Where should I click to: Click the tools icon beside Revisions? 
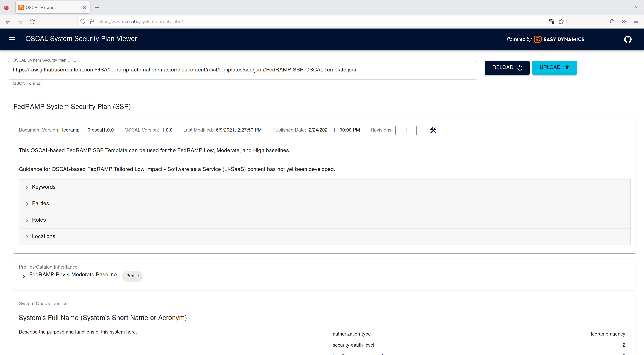coord(433,130)
